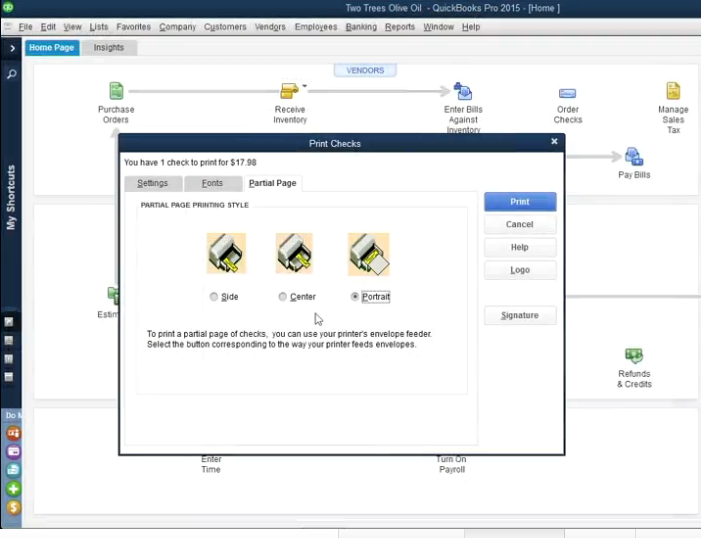Image resolution: width=701 pixels, height=538 pixels.
Task: Expand the left shortcuts sidebar arrow
Action: (12, 48)
